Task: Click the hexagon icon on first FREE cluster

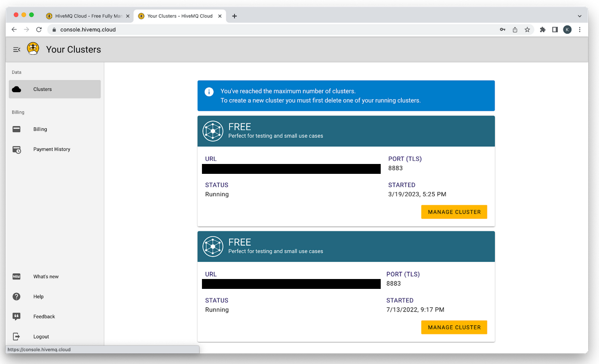Action: [x=213, y=131]
